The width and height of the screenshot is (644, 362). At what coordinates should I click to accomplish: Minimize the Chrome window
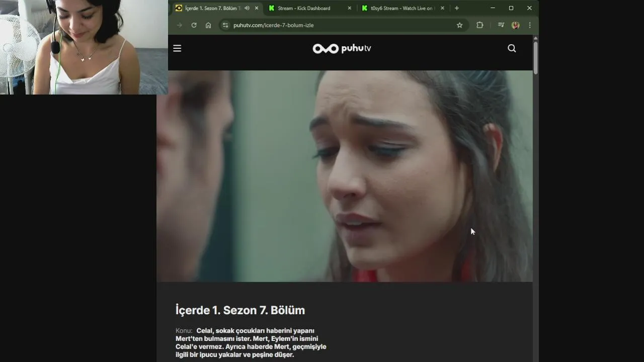pyautogui.click(x=493, y=8)
